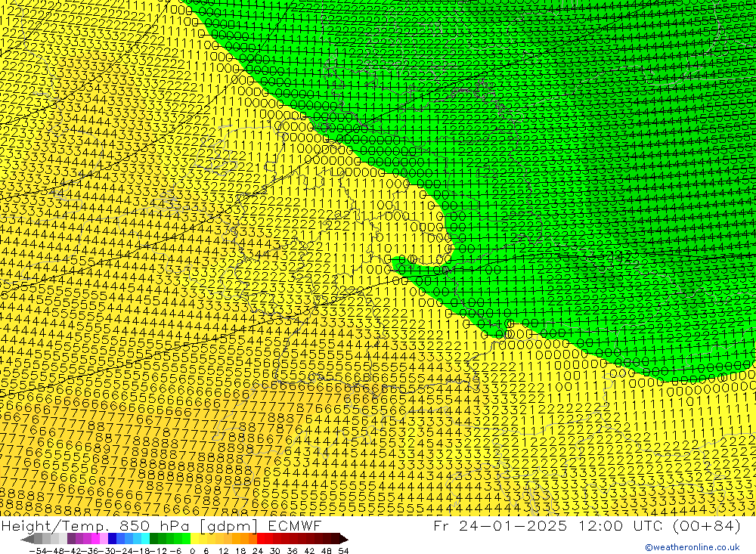
Task: Click the 54 label on the legend scale
Action: coord(343,551)
